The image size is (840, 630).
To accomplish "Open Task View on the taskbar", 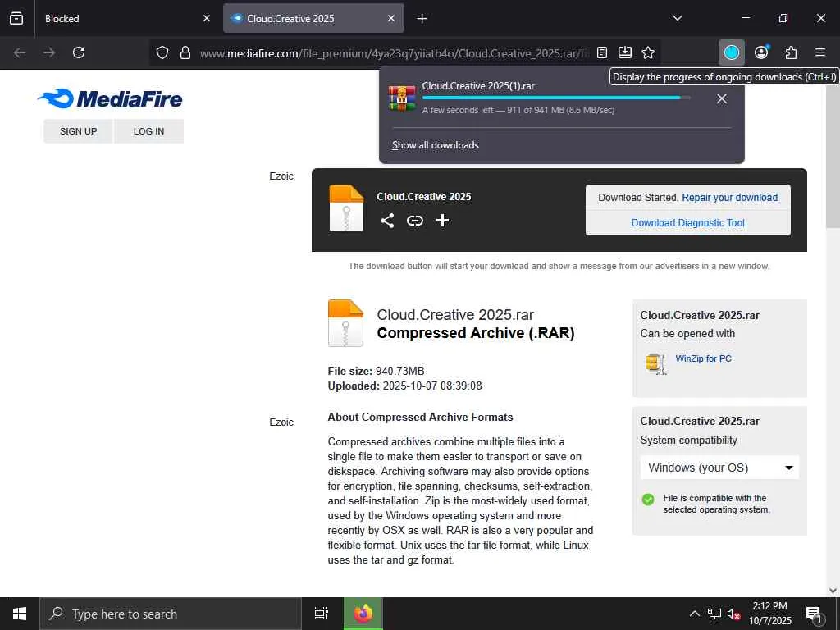I will point(322,614).
